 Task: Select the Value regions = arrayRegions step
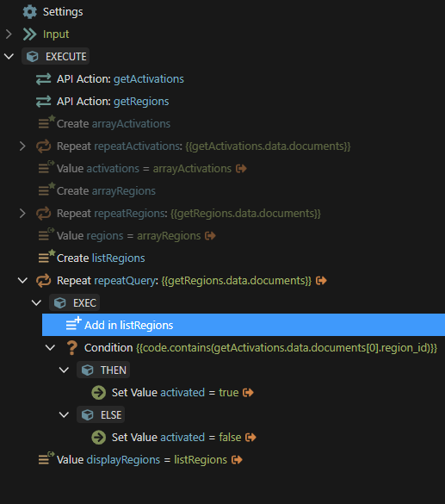click(128, 236)
